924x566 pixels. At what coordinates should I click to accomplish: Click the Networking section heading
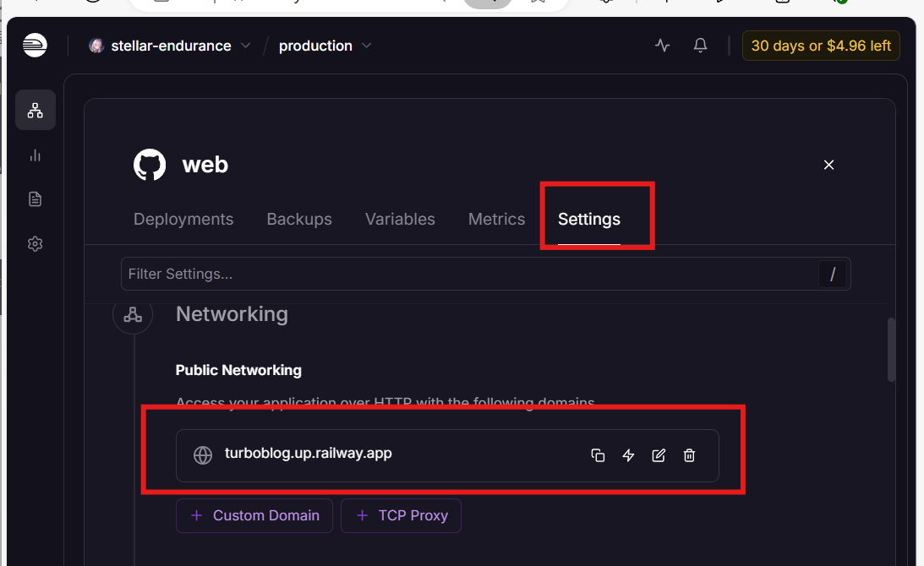(232, 314)
